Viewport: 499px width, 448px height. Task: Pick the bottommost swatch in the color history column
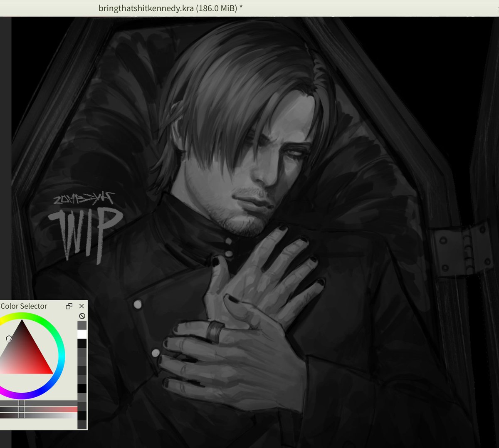point(82,425)
